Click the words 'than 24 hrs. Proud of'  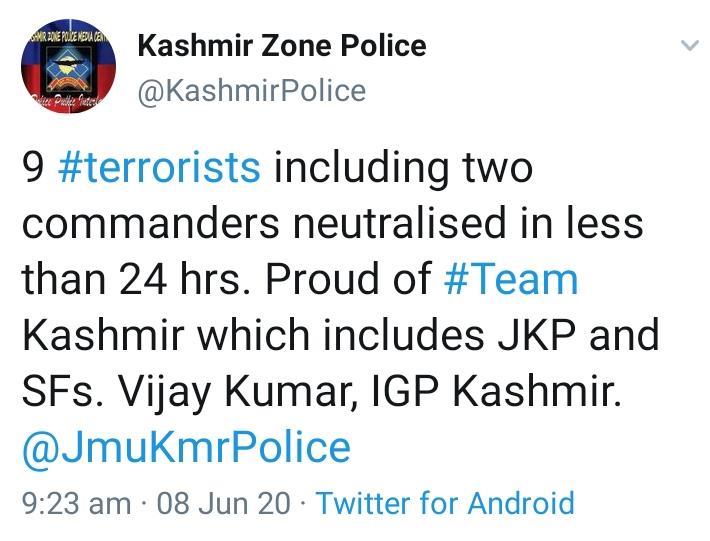[x=227, y=279]
